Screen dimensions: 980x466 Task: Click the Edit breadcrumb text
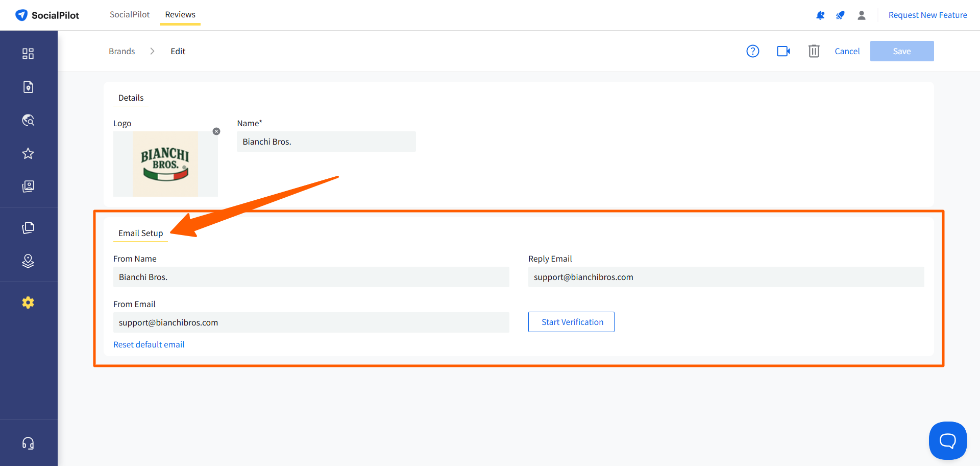[178, 51]
